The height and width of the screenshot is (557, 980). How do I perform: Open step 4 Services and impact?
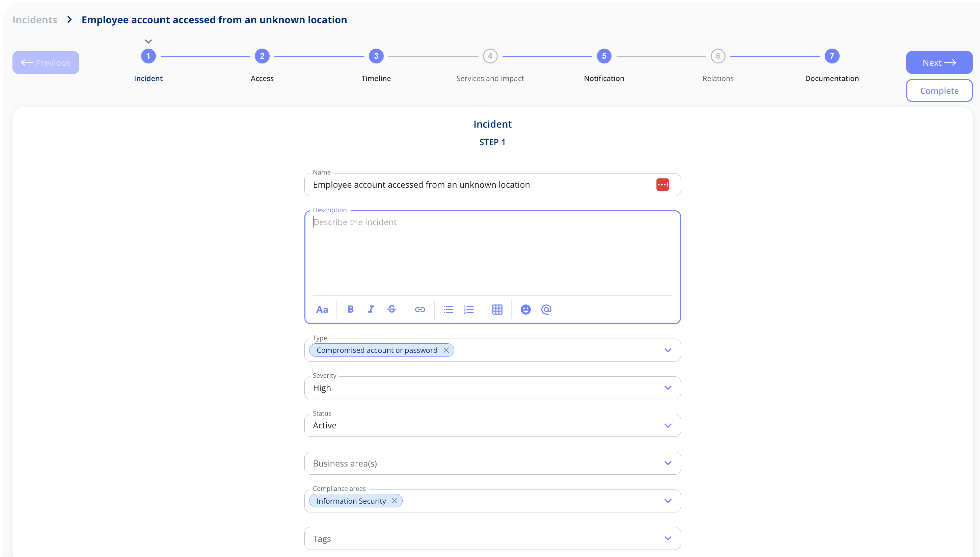coord(490,56)
